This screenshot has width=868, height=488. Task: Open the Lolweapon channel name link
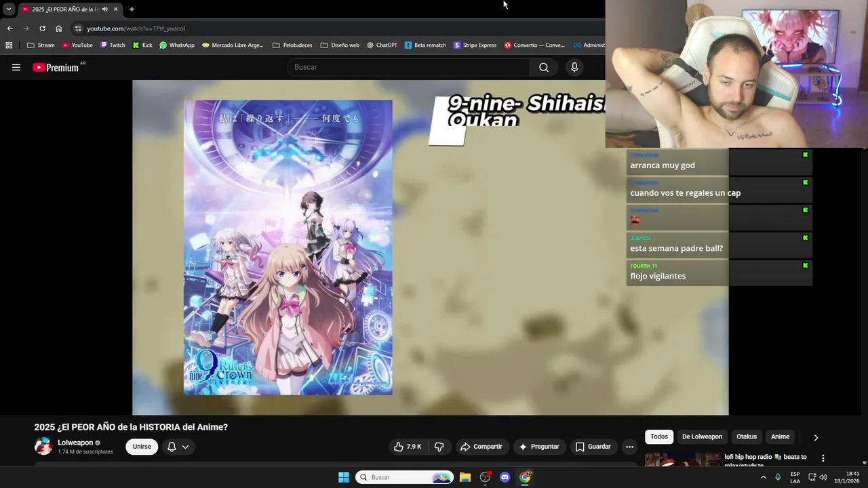[75, 443]
